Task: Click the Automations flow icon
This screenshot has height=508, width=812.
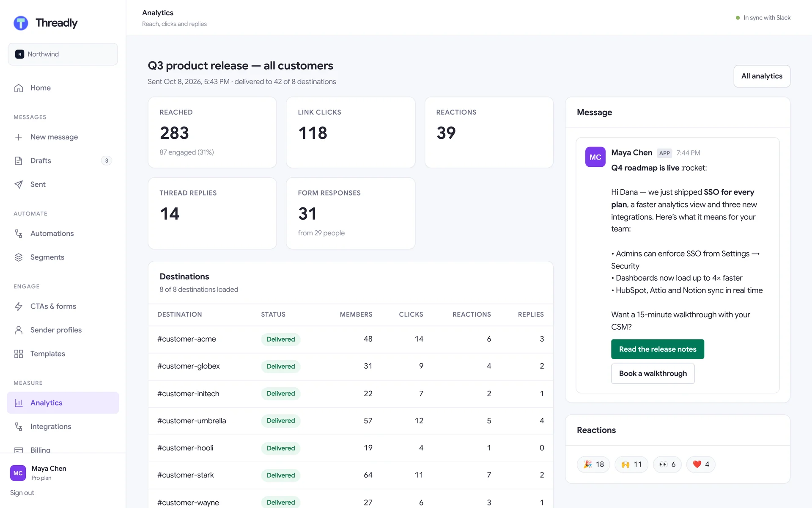Action: click(x=19, y=234)
